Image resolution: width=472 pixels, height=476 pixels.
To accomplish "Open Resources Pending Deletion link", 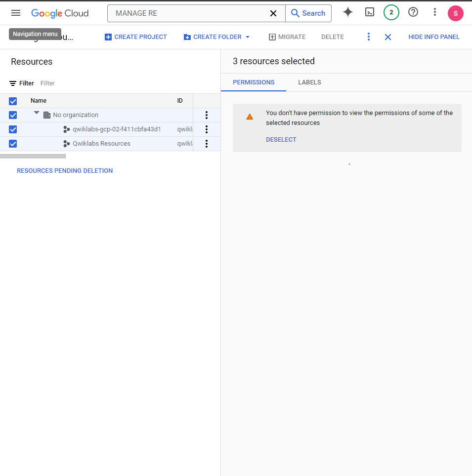I will 65,171.
